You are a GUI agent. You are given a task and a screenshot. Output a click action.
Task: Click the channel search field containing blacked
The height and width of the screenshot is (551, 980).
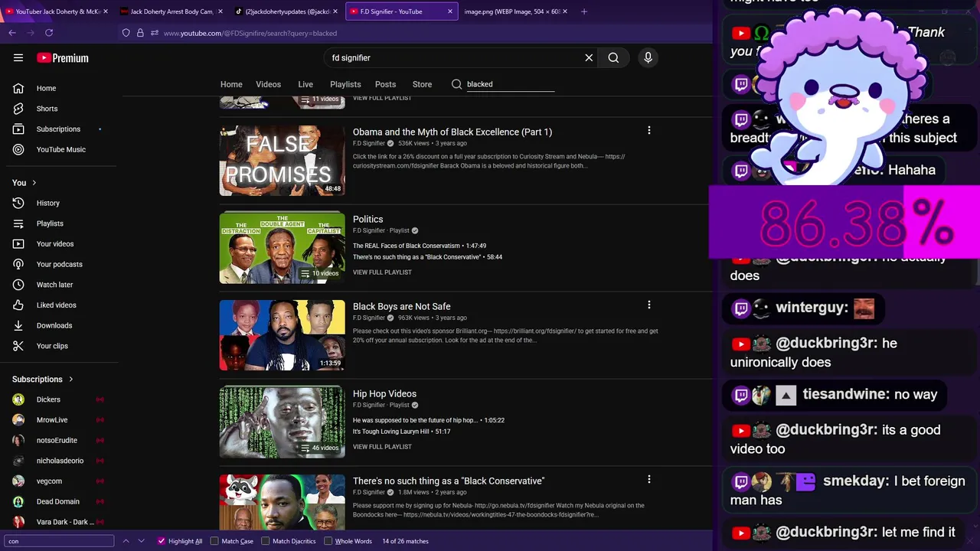coord(510,84)
